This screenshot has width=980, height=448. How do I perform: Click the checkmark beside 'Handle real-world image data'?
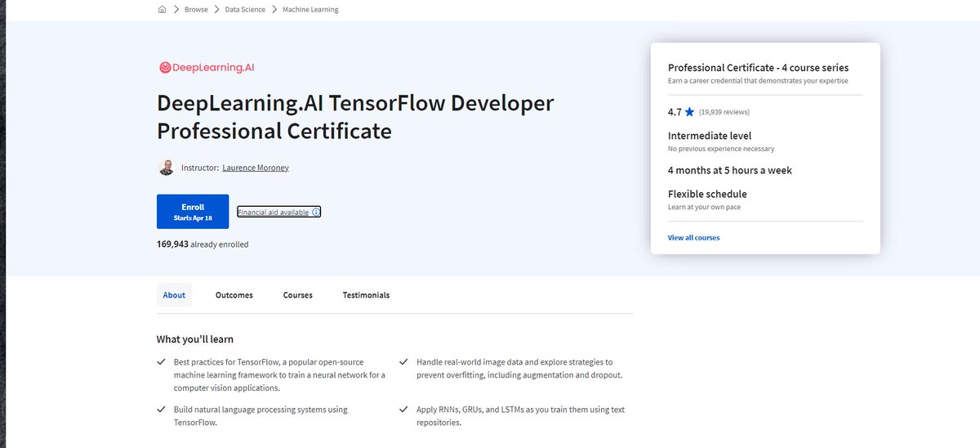(x=403, y=361)
